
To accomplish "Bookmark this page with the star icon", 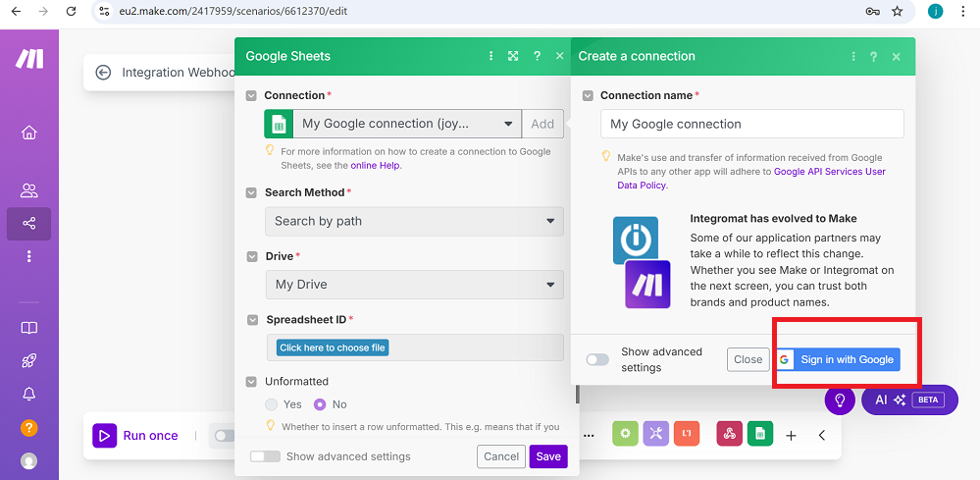I will pyautogui.click(x=898, y=11).
